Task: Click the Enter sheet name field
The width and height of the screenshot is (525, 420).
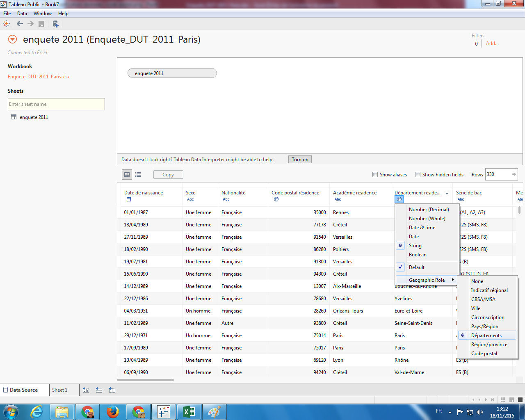Action: click(56, 104)
